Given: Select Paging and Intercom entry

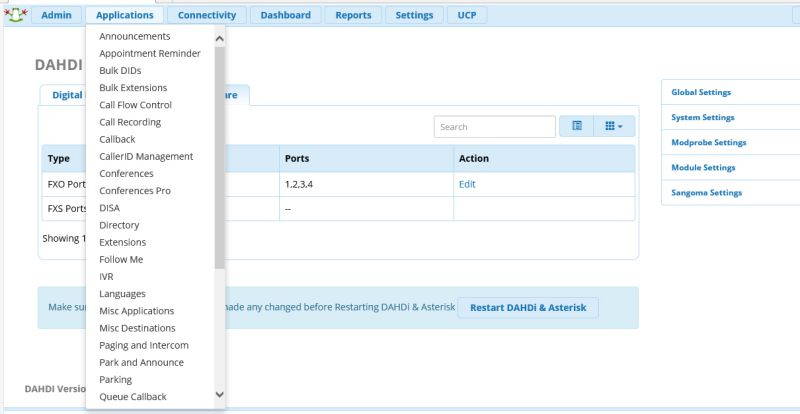Looking at the screenshot, I should [x=144, y=346].
